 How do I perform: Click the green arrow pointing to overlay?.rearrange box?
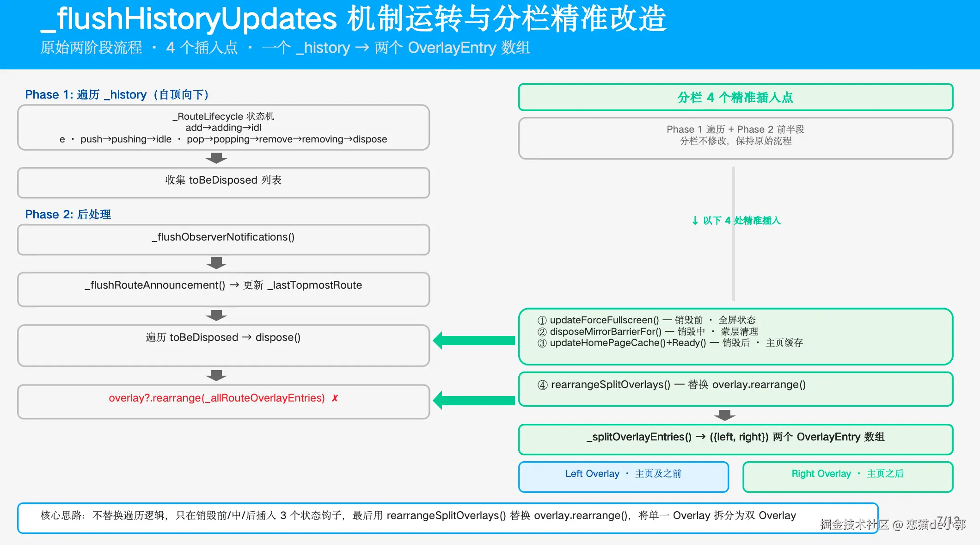(x=474, y=400)
